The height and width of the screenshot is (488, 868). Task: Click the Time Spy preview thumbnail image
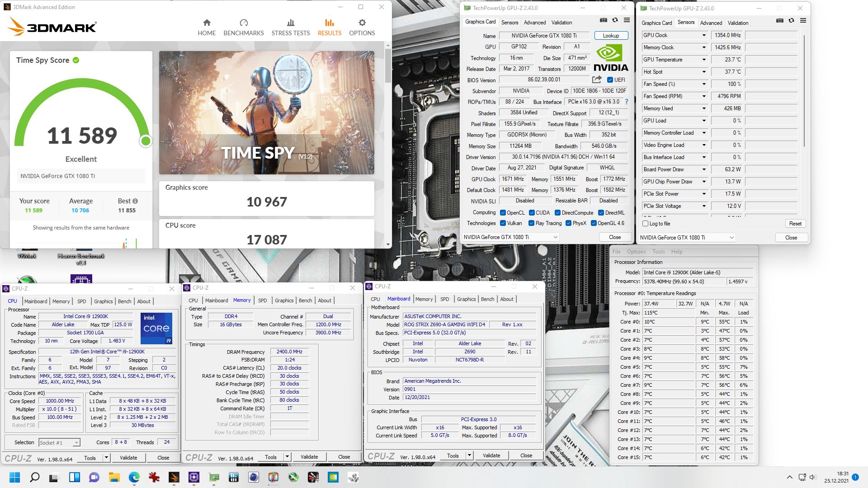267,113
